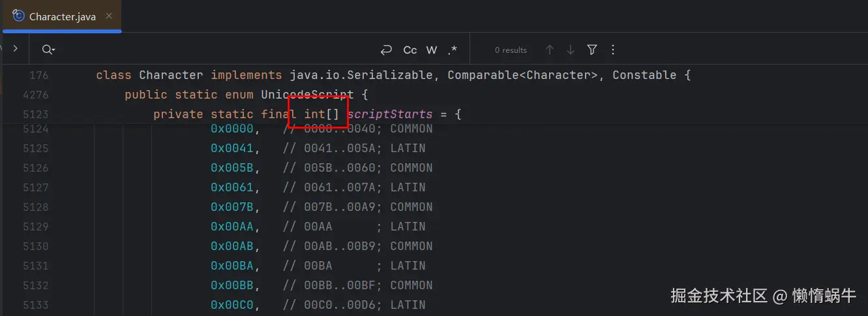Screen dimensions: 868x316
Task: Open more search options (three dots)
Action: click(x=612, y=50)
